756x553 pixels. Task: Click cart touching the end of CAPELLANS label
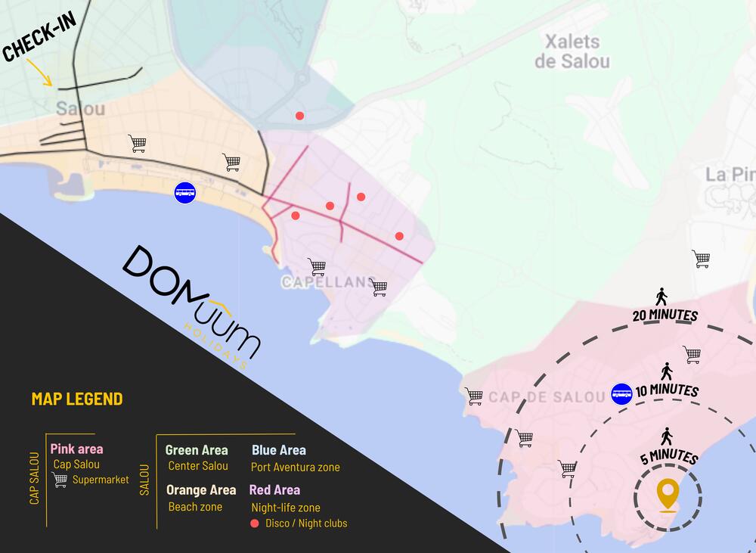coord(379,287)
